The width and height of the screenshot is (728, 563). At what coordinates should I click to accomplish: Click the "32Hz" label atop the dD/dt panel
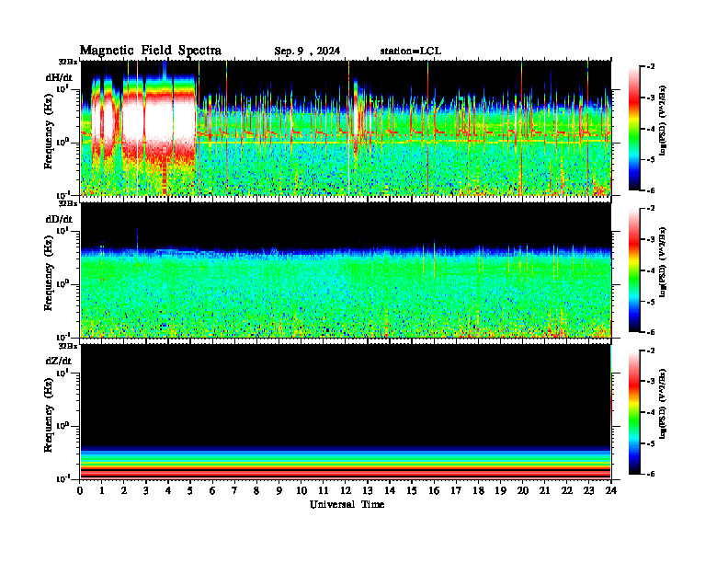pos(68,203)
